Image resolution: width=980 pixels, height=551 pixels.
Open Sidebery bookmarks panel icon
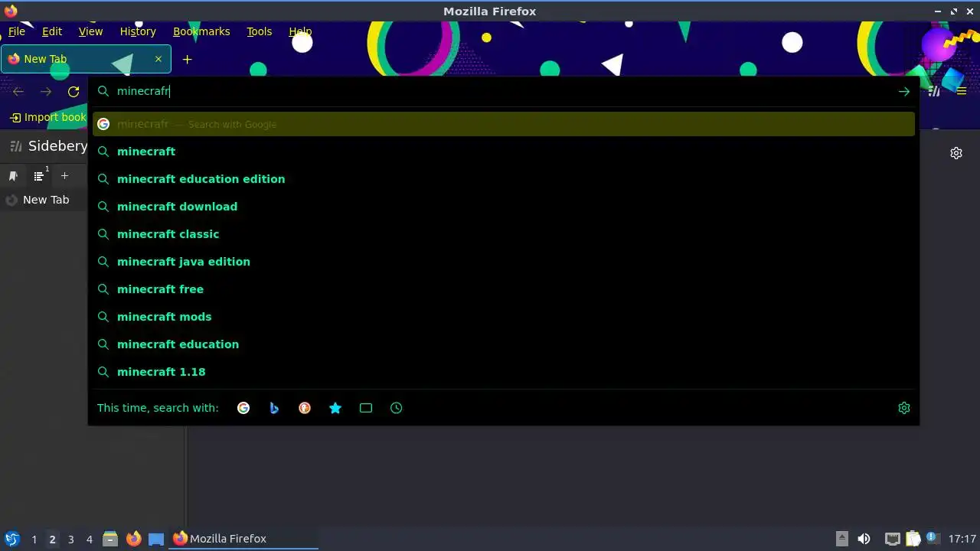click(x=13, y=176)
